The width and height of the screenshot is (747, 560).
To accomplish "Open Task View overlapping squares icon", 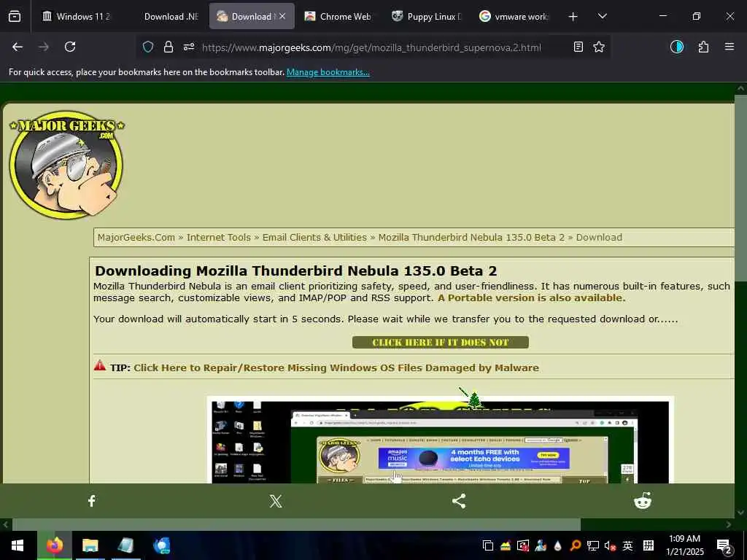I will [x=487, y=545].
